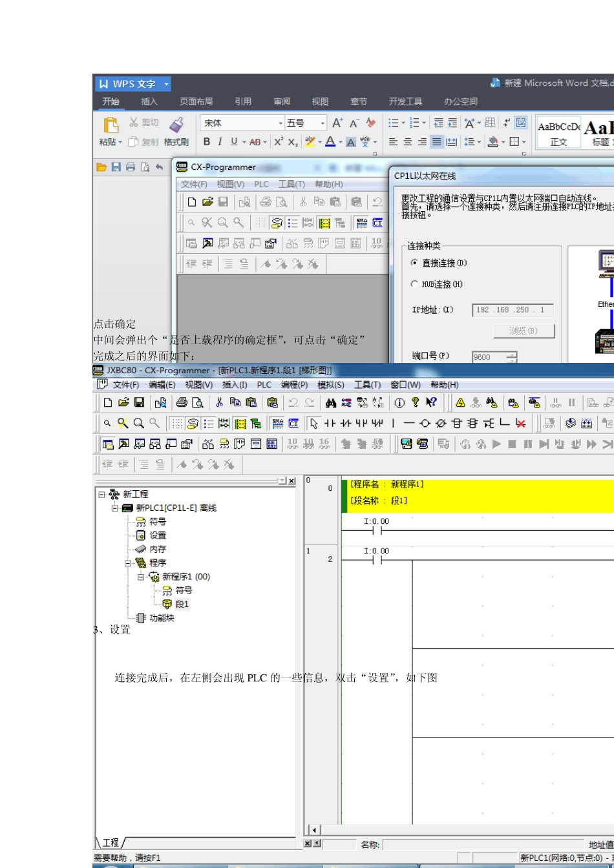The image size is (614, 868).
Task: Click the yellow warning work-online icon
Action: 460,402
